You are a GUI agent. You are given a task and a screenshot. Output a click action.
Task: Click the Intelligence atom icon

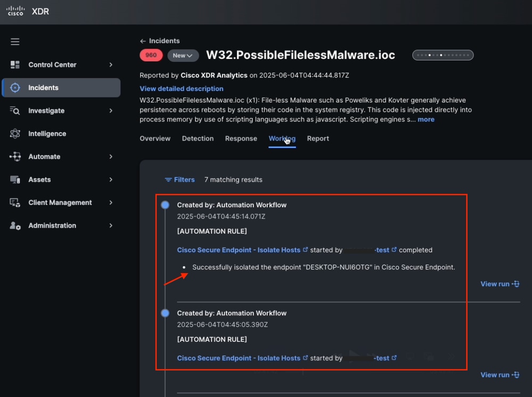tap(15, 134)
